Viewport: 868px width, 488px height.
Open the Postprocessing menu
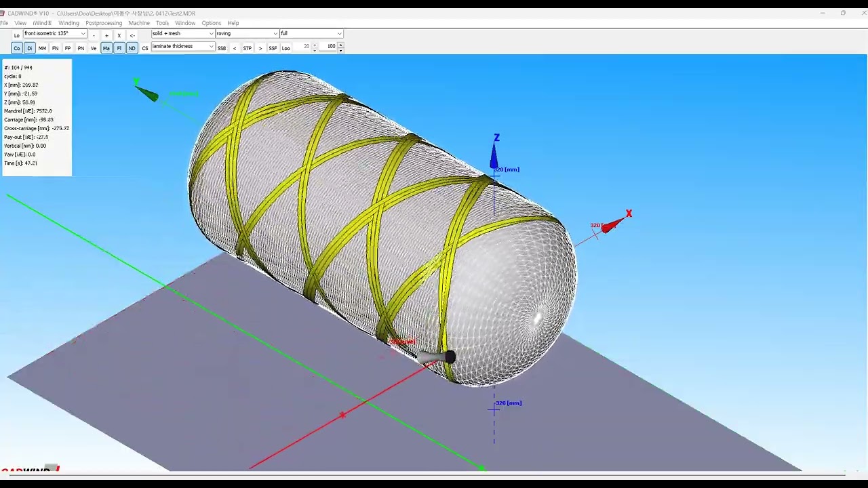click(x=104, y=23)
